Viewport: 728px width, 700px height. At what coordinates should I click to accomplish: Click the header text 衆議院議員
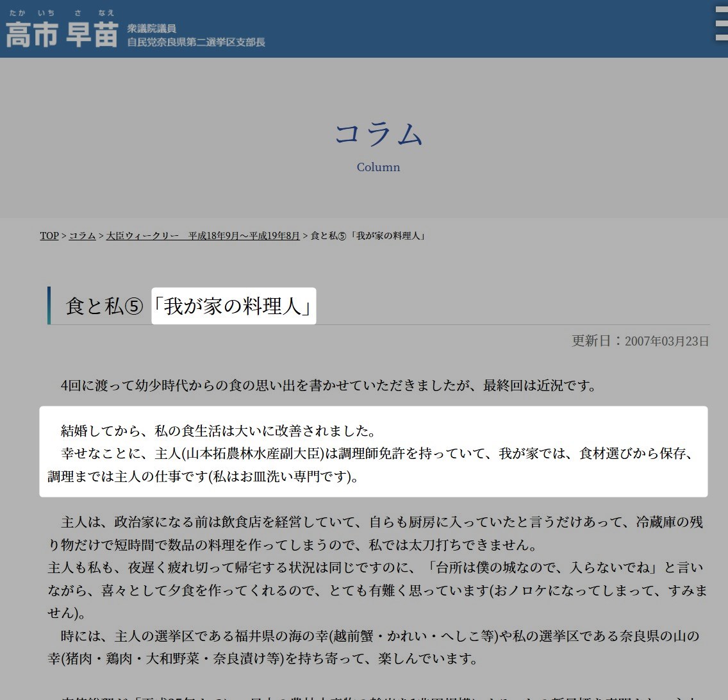click(152, 28)
